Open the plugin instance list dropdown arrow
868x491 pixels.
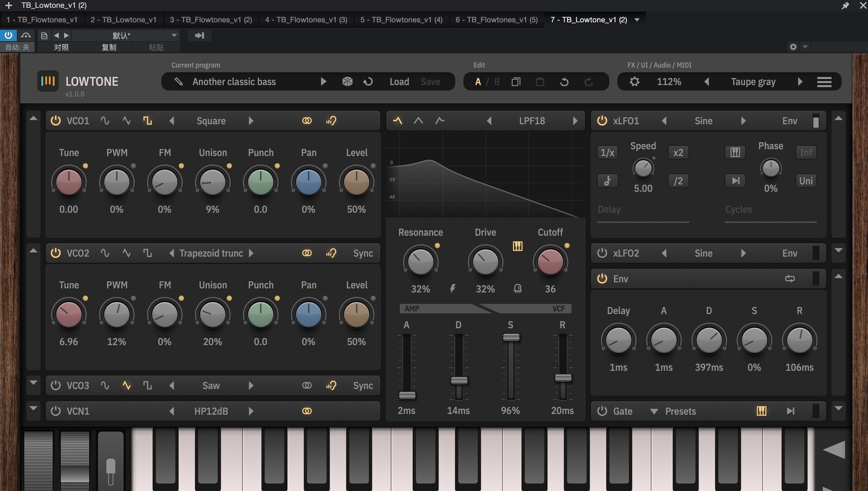click(x=637, y=20)
